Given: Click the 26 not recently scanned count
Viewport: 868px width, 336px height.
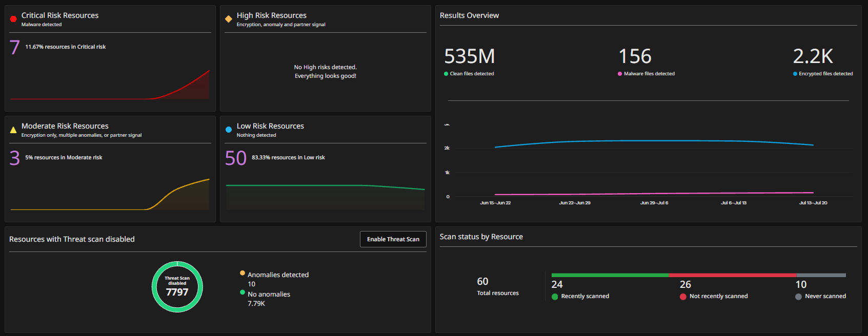Looking at the screenshot, I should (685, 284).
